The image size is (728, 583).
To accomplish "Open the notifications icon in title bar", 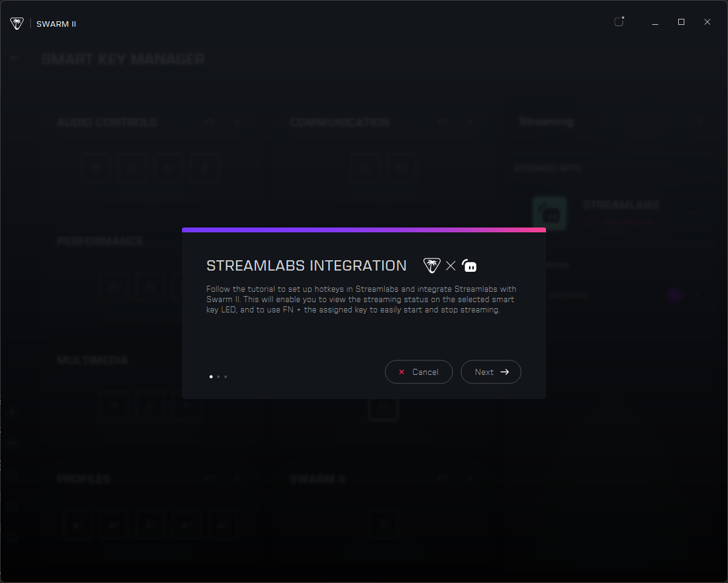I will (619, 22).
